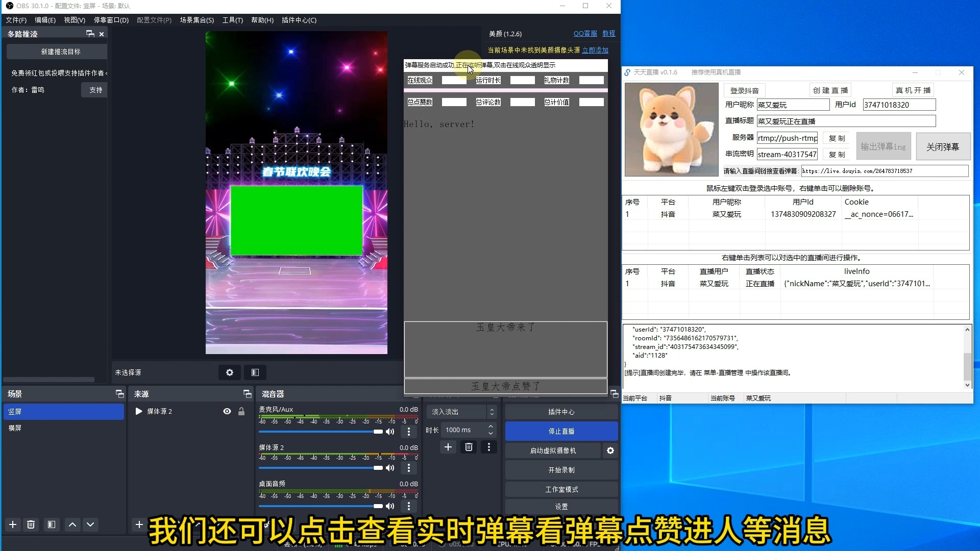Click 真机开播 in 天天直播 window

[913, 90]
